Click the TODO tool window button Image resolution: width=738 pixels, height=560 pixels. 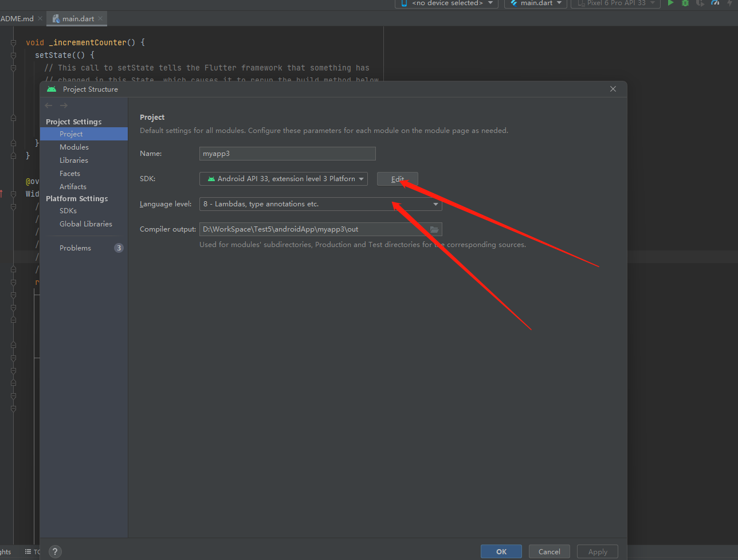33,552
